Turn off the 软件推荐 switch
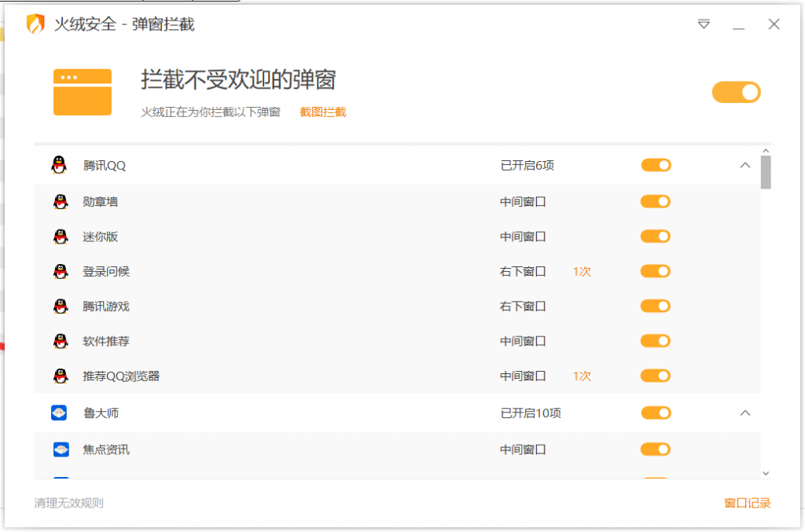Viewport: 805px width, 532px height. (x=656, y=341)
